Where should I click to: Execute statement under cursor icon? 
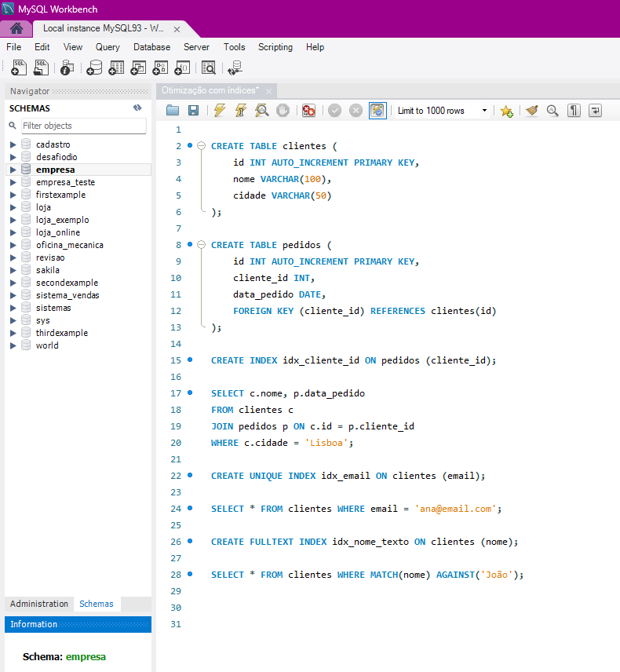tap(241, 111)
